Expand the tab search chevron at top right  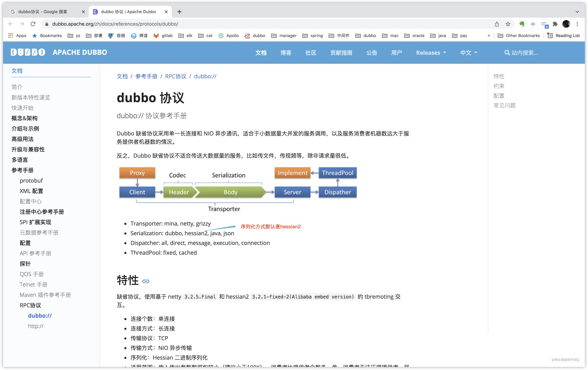coord(577,12)
